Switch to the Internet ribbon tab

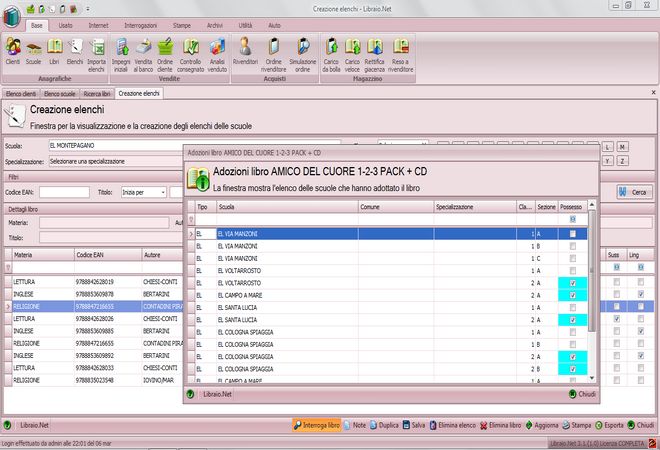coord(98,26)
